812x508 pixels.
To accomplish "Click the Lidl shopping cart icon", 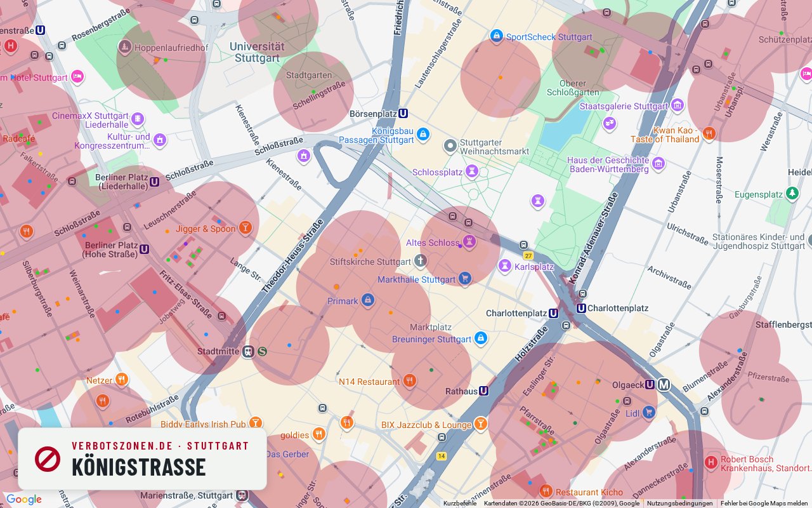I will (648, 413).
